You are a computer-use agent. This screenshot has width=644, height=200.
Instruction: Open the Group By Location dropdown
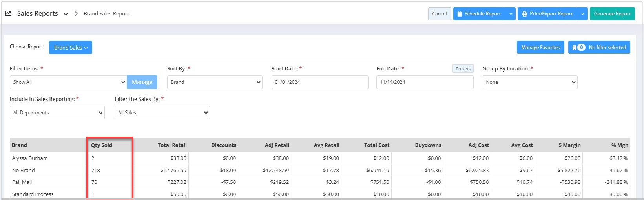pyautogui.click(x=530, y=82)
